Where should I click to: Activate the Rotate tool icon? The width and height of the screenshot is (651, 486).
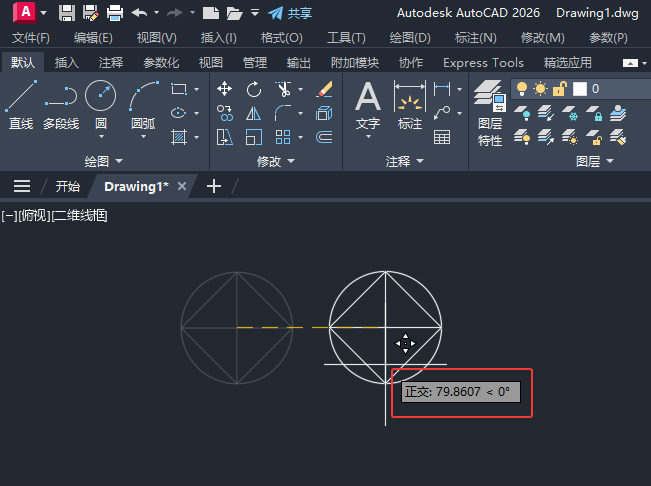[254, 89]
